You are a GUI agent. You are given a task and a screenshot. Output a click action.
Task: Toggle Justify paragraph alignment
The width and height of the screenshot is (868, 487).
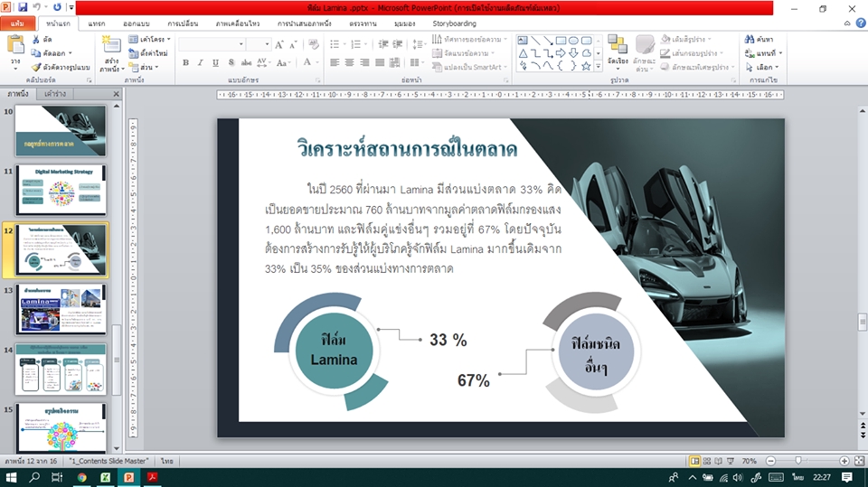[379, 62]
